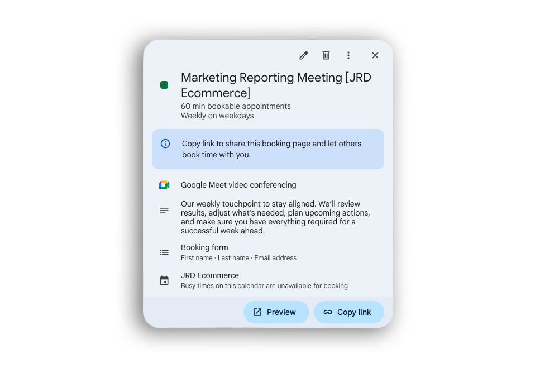The image size is (559, 392).
Task: Click the calendar icon beside JRD Ecommerce
Action: click(x=164, y=280)
